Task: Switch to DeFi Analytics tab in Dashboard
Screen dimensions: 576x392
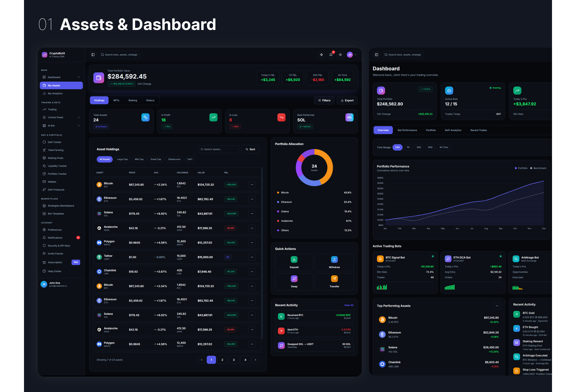Action: tap(453, 130)
